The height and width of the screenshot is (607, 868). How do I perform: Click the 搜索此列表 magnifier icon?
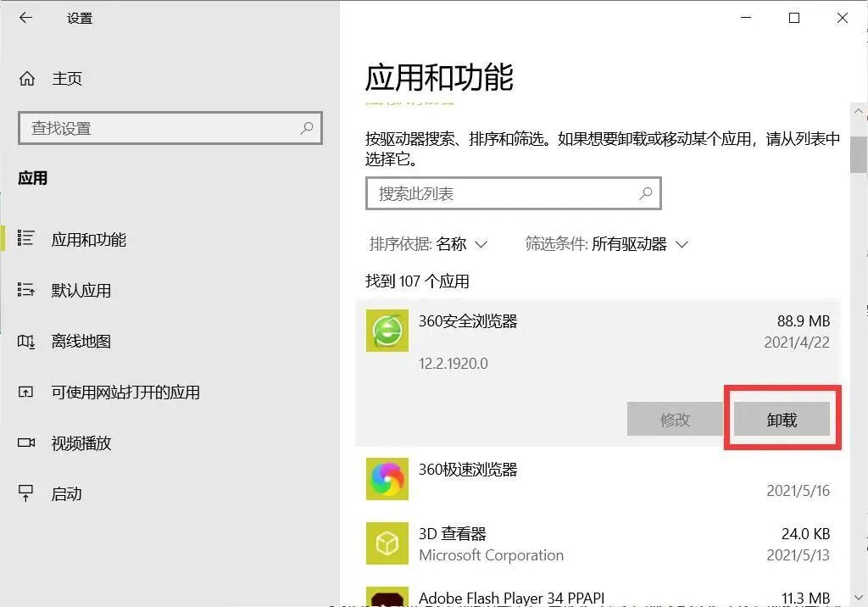645,193
